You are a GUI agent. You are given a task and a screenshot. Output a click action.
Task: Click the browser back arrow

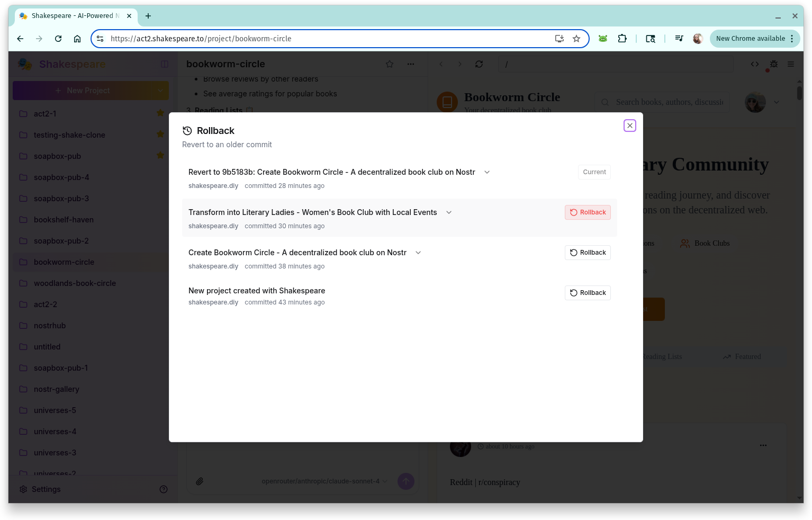[20, 39]
